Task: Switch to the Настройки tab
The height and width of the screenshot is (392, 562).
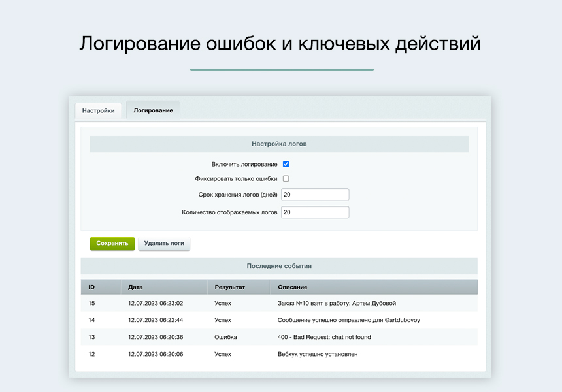Action: coord(99,110)
